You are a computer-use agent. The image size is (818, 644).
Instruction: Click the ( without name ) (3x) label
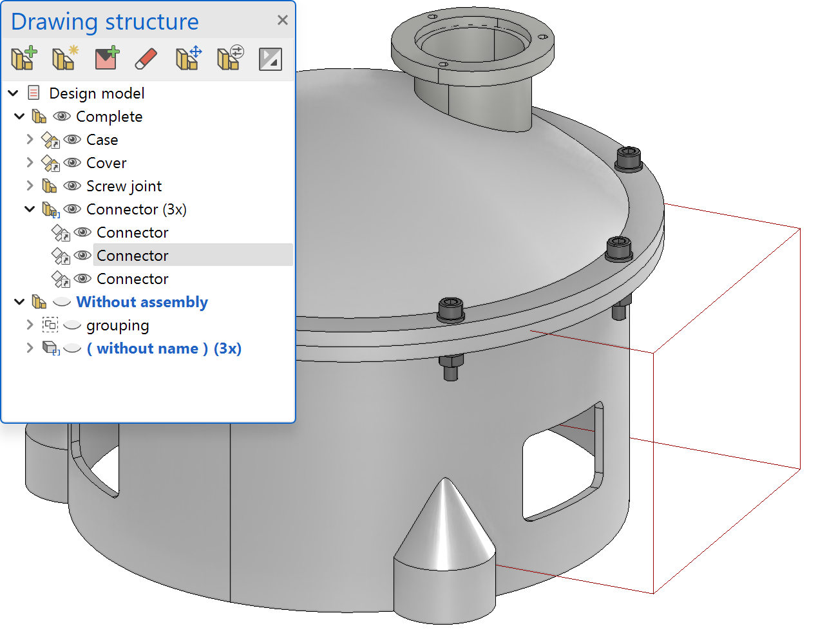pyautogui.click(x=164, y=348)
